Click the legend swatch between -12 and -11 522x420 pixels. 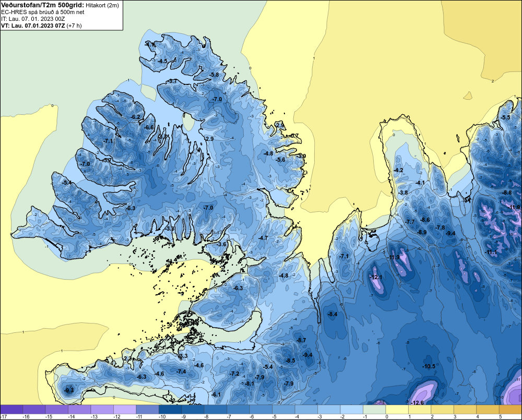tap(125, 410)
